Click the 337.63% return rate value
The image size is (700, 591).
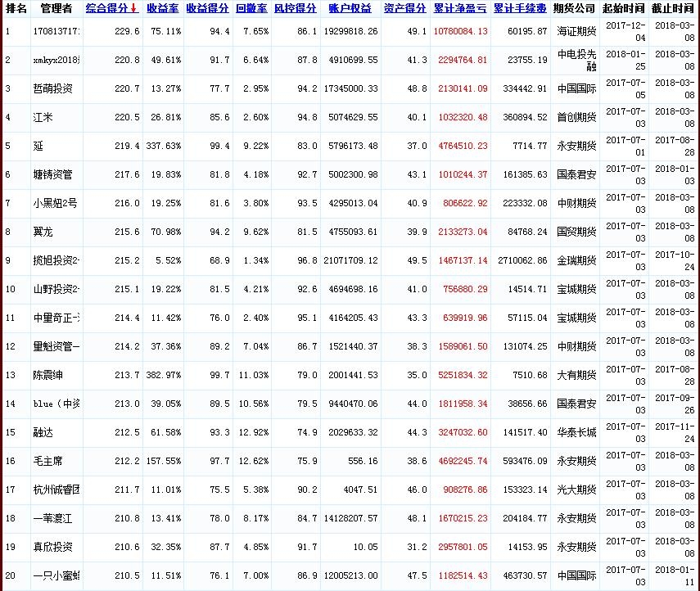pos(163,146)
